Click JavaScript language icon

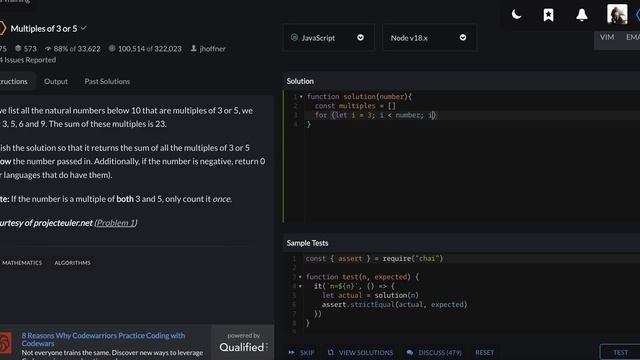click(294, 38)
